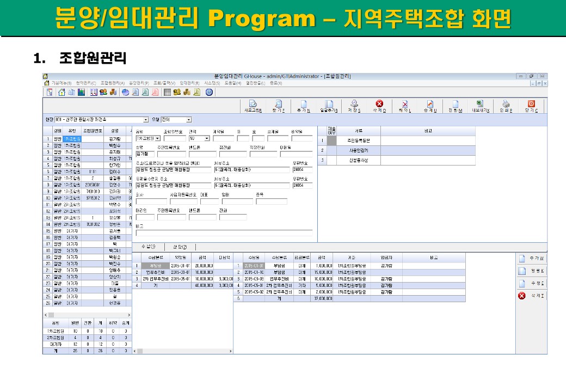This screenshot has height=392, width=566.
Task: Click 추가 W button in payment panel
Action: coord(532,258)
